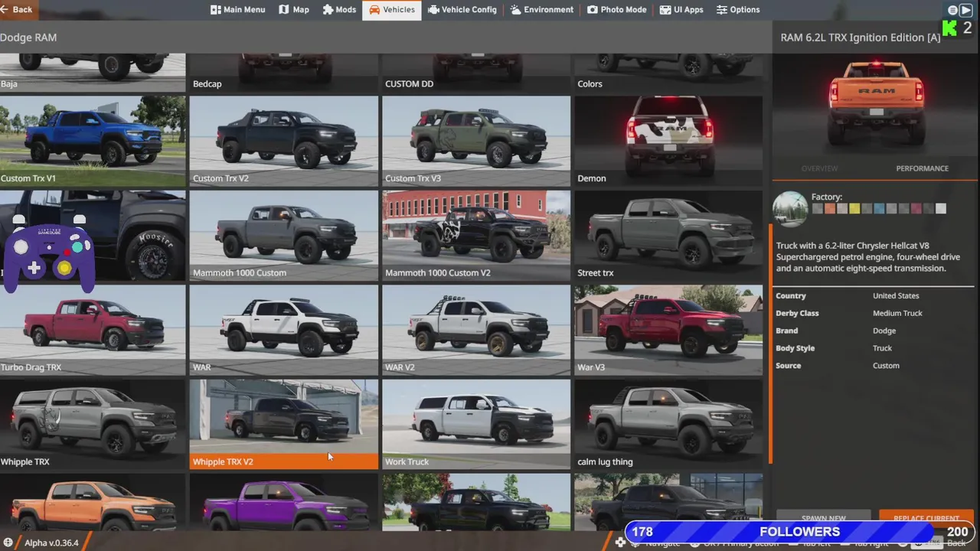This screenshot has height=551, width=980.
Task: Select the Vehicles tab
Action: pyautogui.click(x=391, y=10)
